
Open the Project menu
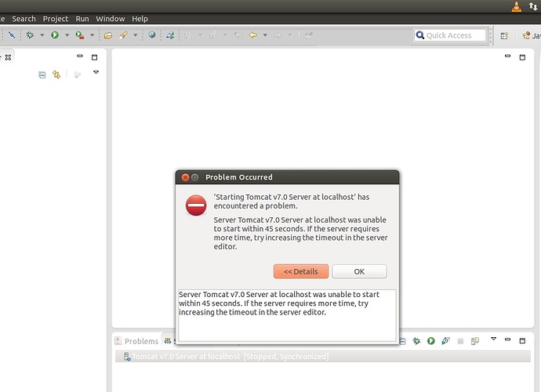pyautogui.click(x=55, y=19)
